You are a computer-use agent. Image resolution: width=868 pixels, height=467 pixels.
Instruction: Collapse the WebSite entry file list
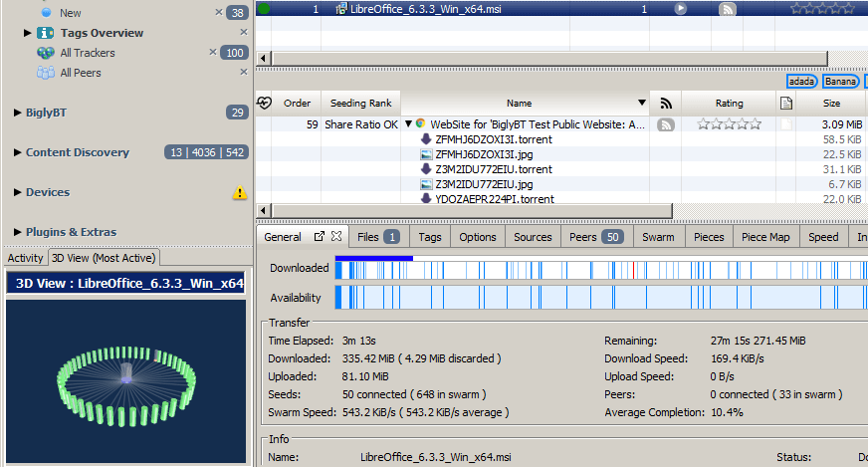click(408, 124)
